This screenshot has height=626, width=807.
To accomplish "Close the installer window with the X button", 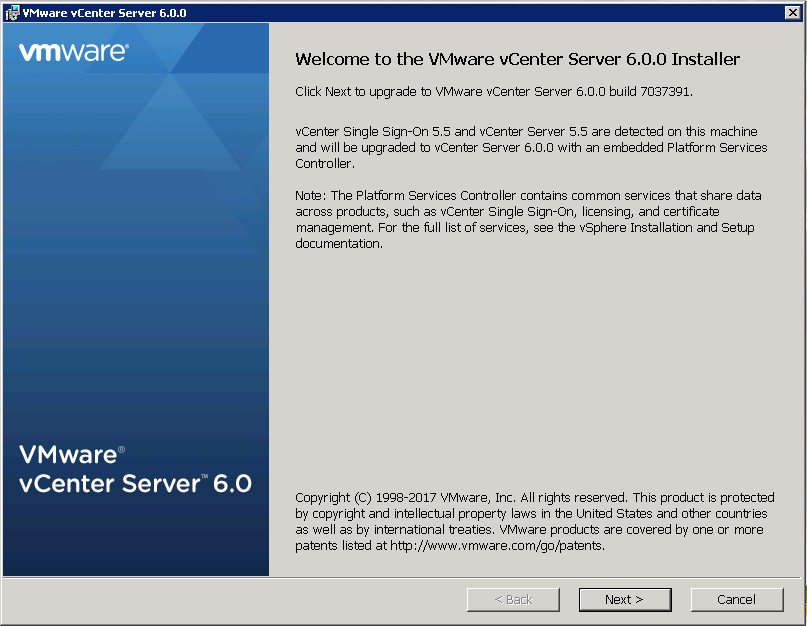I will pos(792,11).
